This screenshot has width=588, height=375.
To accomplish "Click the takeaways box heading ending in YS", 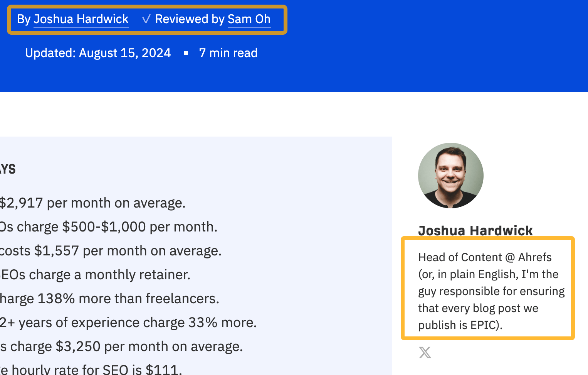I will click(8, 169).
